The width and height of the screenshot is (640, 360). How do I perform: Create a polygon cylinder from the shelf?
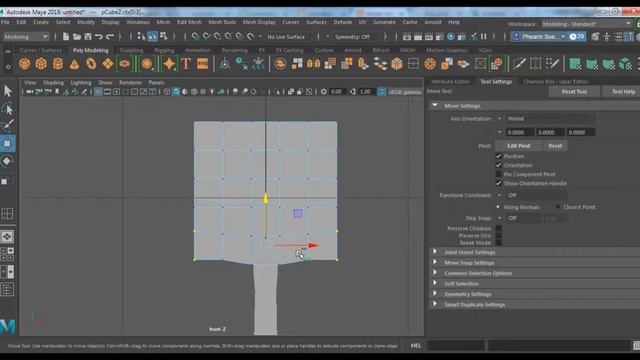(x=58, y=64)
